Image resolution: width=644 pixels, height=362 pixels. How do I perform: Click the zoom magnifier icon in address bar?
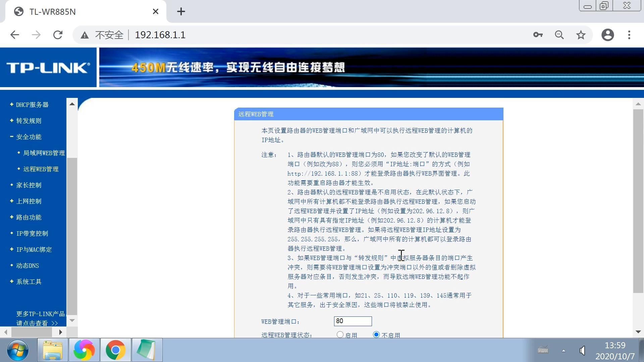[559, 35]
